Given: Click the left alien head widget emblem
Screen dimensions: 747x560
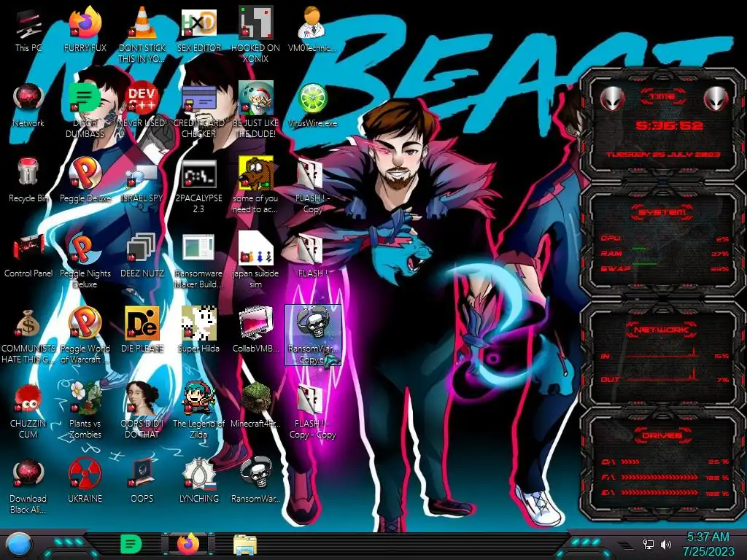Looking at the screenshot, I should (x=612, y=98).
